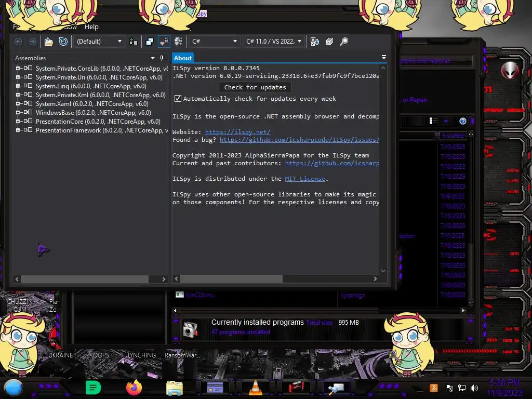Screen dimensions: 532x399
Task: Click the Sort assembly list icon
Action: click(x=314, y=42)
